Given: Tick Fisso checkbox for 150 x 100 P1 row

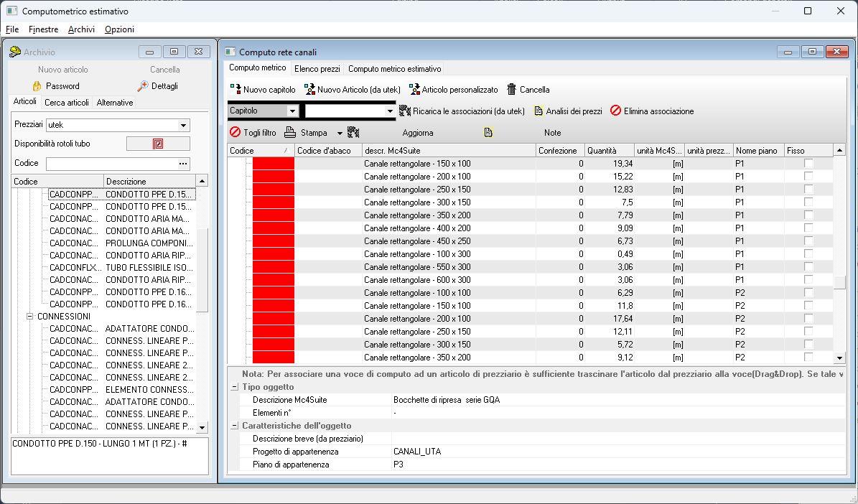Looking at the screenshot, I should click(808, 164).
